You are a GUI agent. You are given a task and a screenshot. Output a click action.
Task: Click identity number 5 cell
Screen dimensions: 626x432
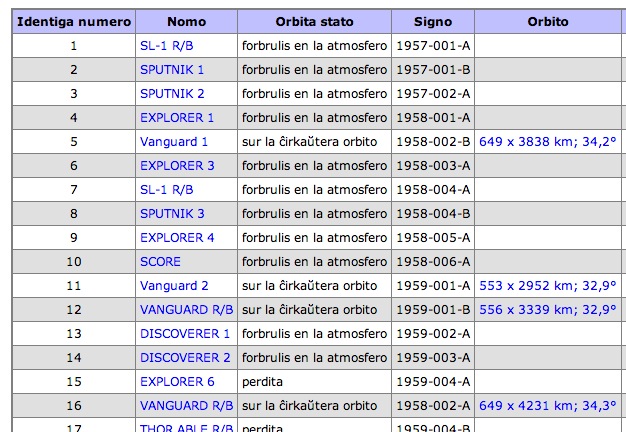(x=74, y=142)
